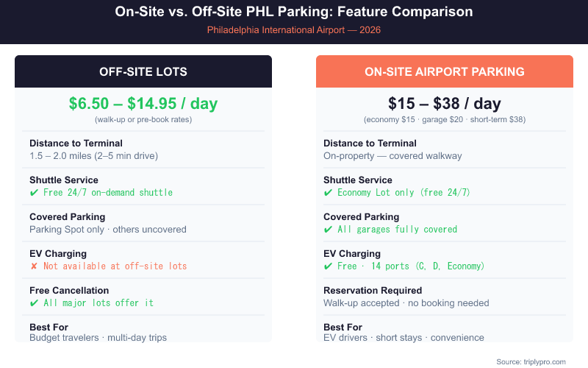Screen dimensions: 588x368
Task: Click the Philadelphia International Airport — 2026 subtitle
Action: tap(294, 30)
